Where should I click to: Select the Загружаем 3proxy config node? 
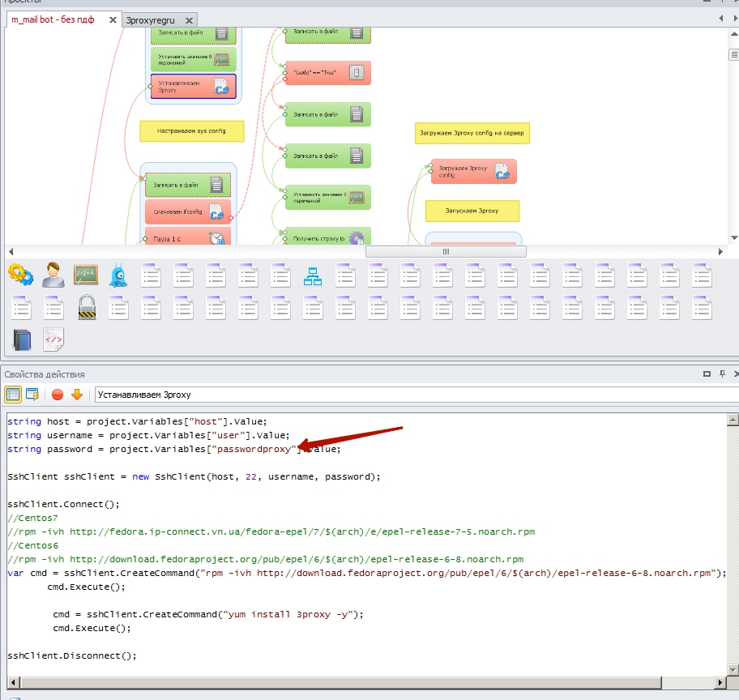pyautogui.click(x=474, y=172)
